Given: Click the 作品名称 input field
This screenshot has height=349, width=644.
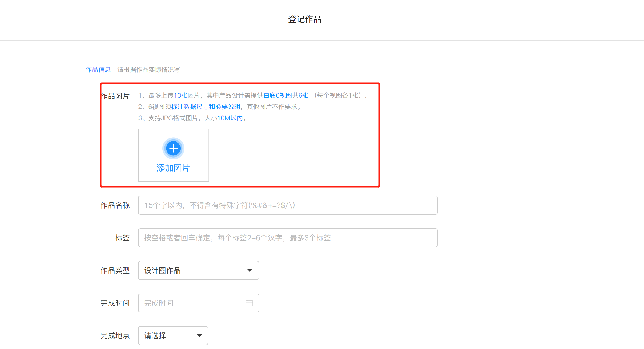Looking at the screenshot, I should (288, 205).
